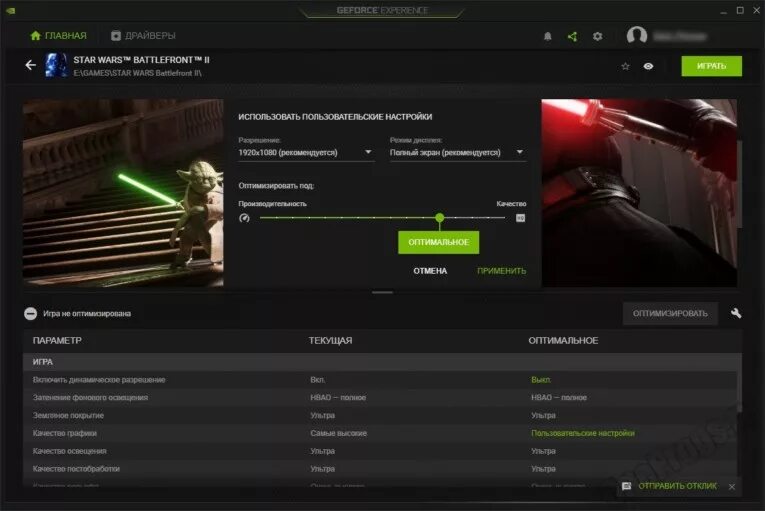Click the ПАРАМЕТР column header
The height and width of the screenshot is (511, 765).
(x=57, y=340)
